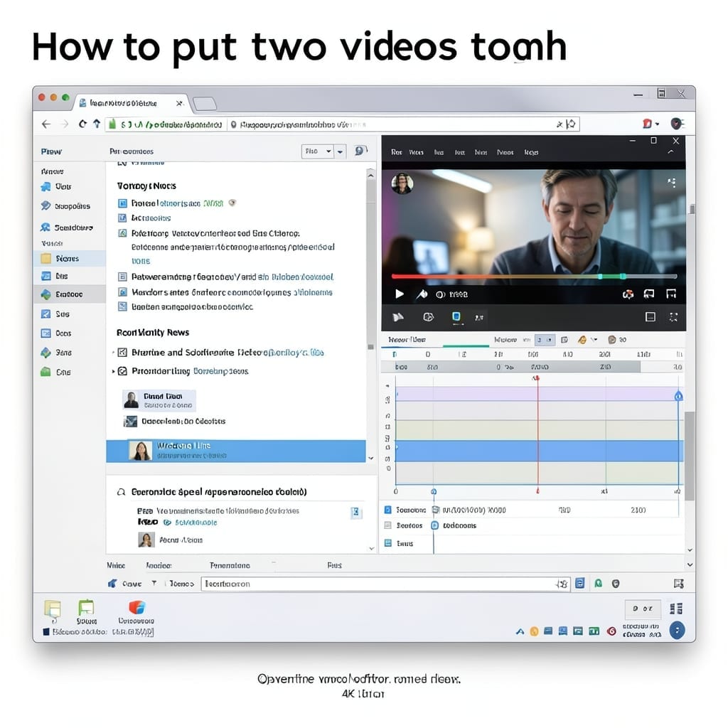Click the red playhead marker on the timeline
728x728 pixels.
(x=536, y=378)
